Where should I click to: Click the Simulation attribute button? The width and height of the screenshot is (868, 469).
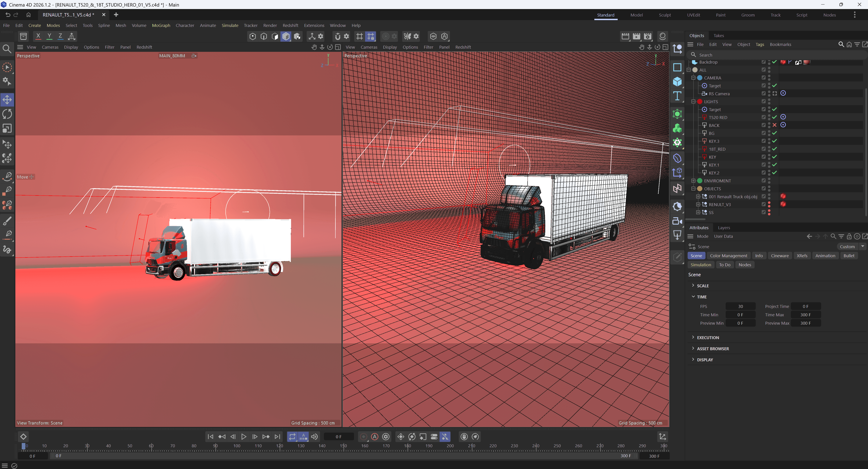tap(701, 264)
